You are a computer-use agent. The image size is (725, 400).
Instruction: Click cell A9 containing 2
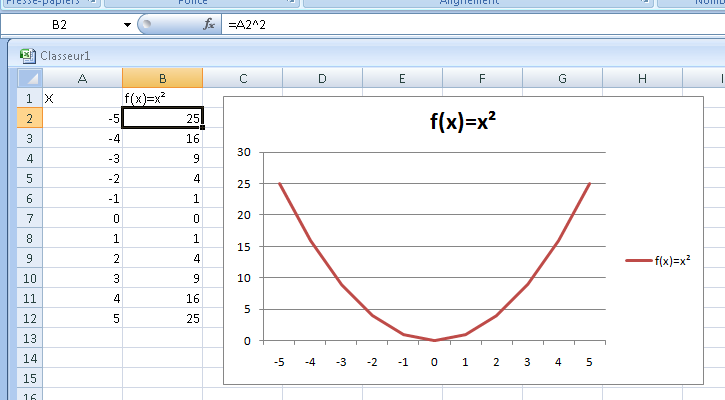[82, 258]
